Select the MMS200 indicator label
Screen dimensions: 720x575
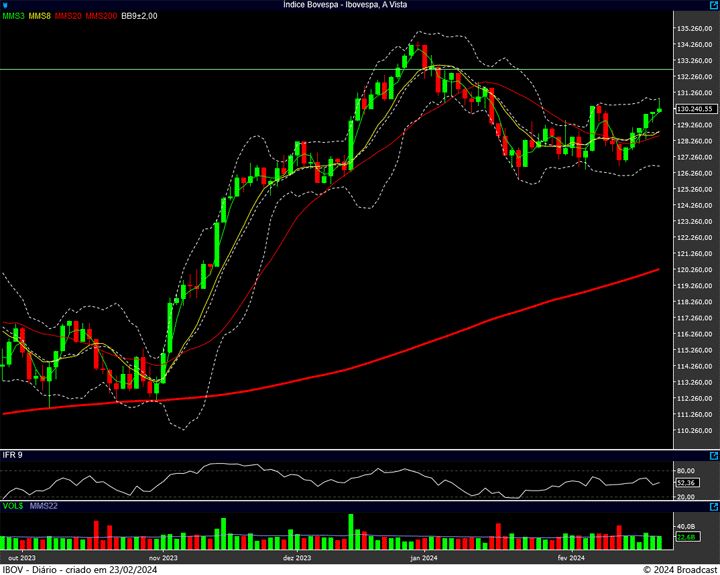(101, 17)
